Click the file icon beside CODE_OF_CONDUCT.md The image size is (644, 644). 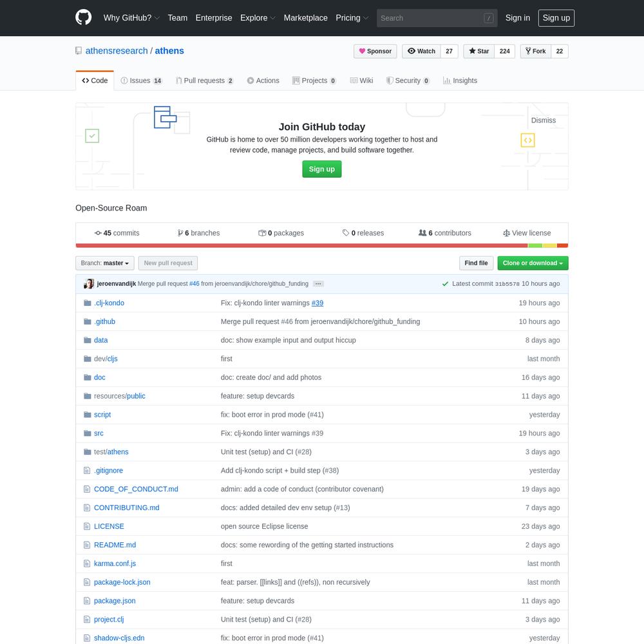point(87,489)
